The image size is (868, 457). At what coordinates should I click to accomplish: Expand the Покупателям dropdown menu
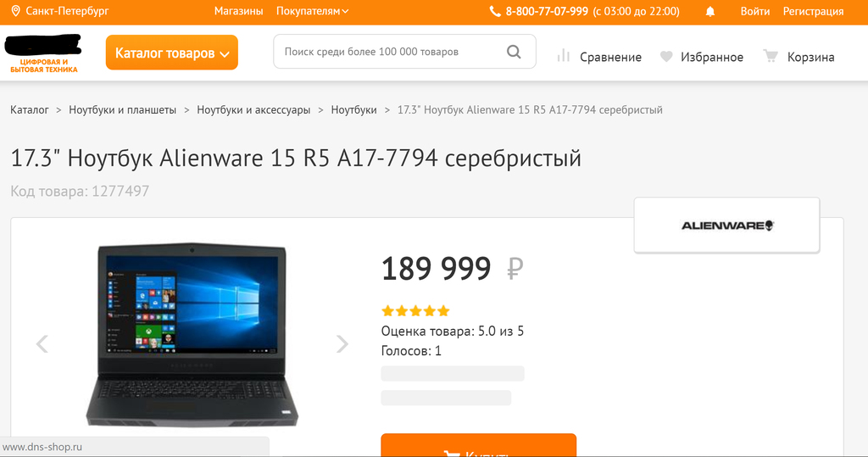[312, 11]
